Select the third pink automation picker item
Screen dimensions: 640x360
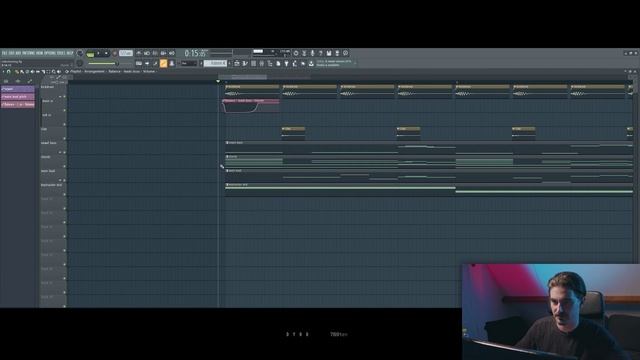click(18, 104)
